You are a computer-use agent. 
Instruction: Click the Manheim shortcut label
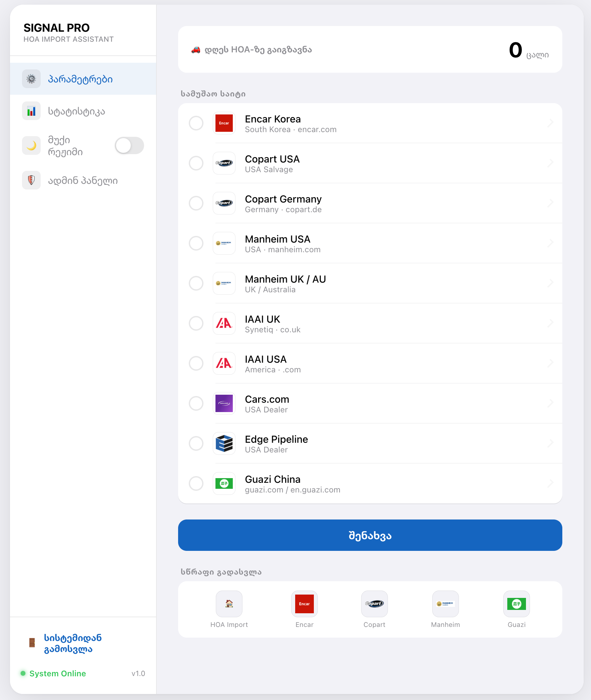(446, 625)
